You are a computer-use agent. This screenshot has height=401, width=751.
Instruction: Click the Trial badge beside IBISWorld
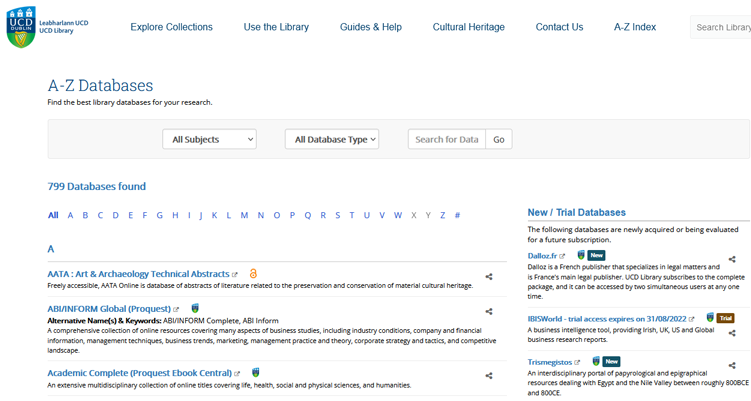725,318
